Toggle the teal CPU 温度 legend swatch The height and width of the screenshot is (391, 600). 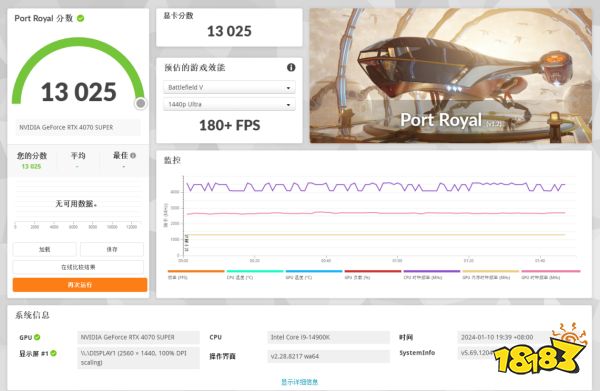tap(255, 271)
